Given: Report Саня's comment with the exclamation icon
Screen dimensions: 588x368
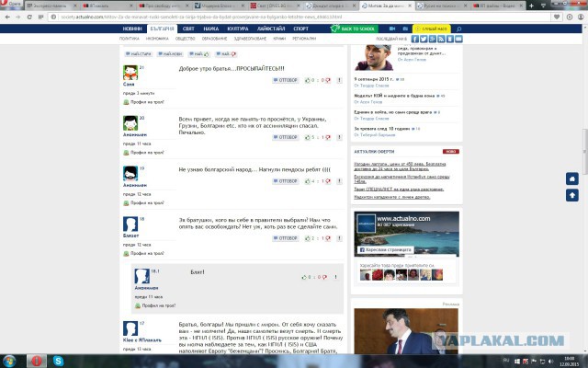Looking at the screenshot, I should [x=339, y=80].
